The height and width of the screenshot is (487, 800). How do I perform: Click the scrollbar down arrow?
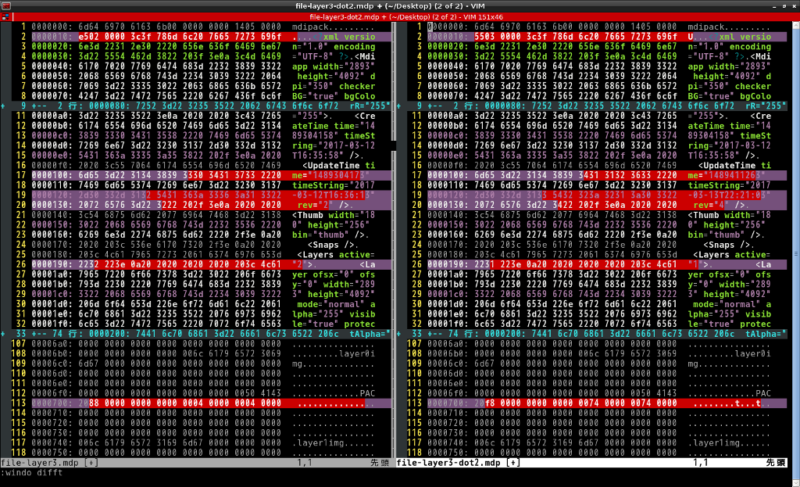(x=796, y=483)
